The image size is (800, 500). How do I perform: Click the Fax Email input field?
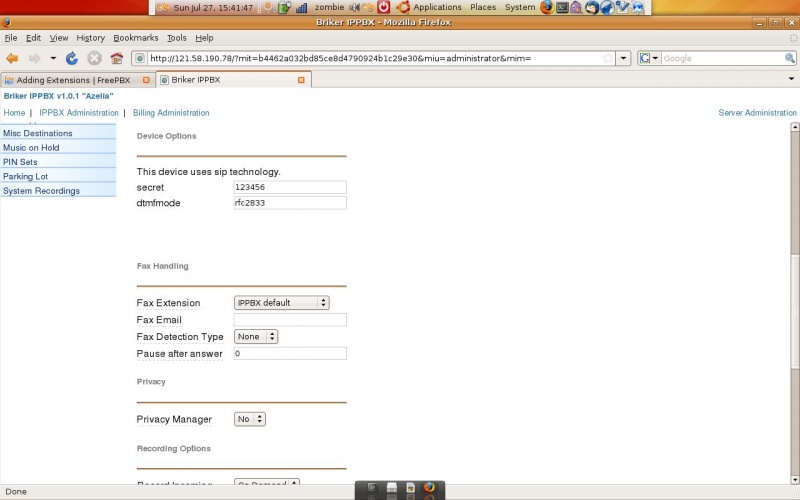pyautogui.click(x=290, y=320)
